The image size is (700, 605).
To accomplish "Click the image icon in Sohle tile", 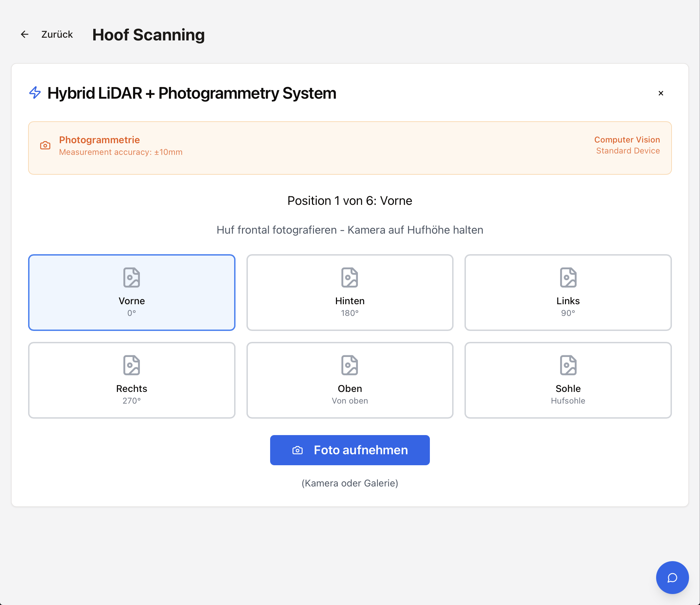I will [568, 365].
